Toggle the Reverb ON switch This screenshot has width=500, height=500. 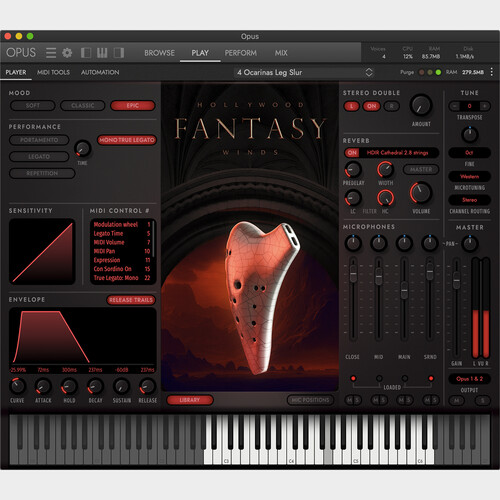[352, 153]
